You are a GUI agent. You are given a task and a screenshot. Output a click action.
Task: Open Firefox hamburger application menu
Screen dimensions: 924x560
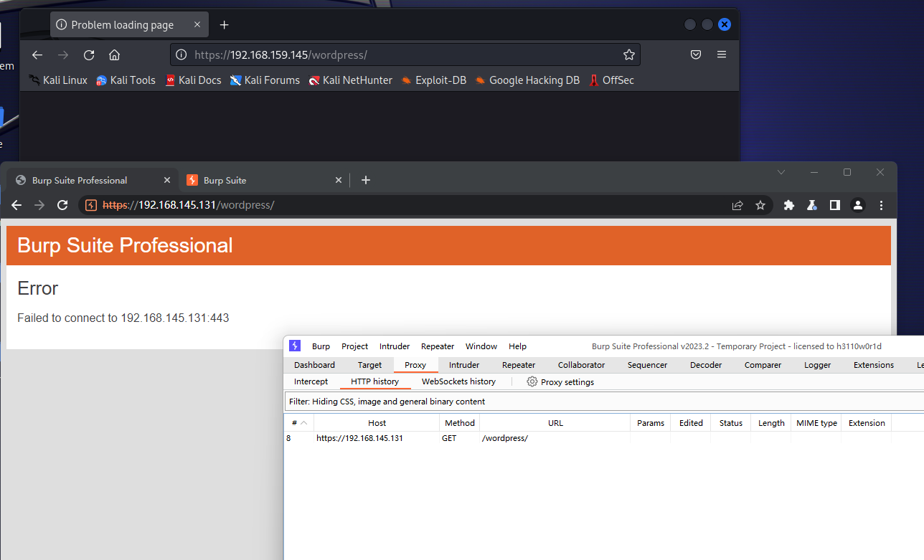[722, 54]
